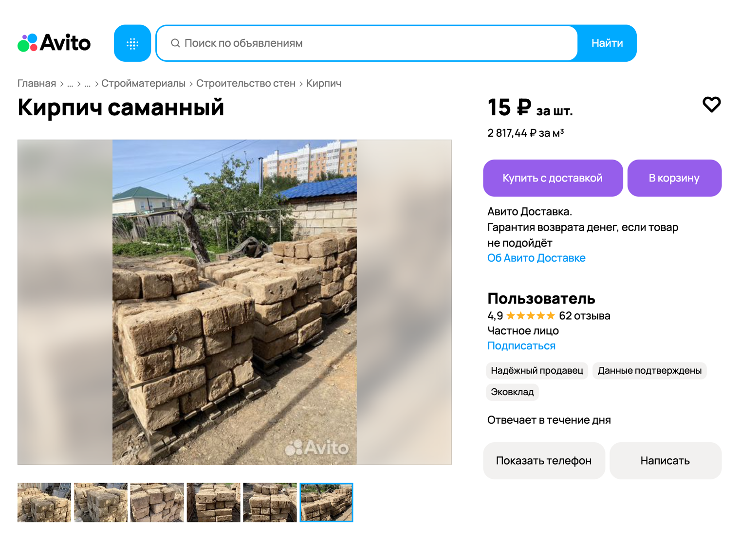Screen dimensions: 740x560
Task: Select the fourth photo thumbnail
Action: [x=214, y=503]
